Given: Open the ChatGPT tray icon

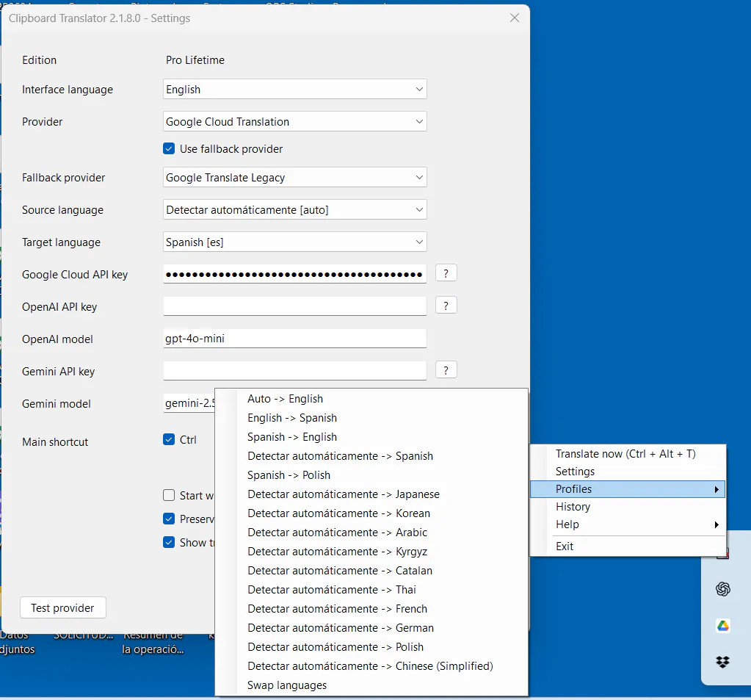Looking at the screenshot, I should 723,589.
